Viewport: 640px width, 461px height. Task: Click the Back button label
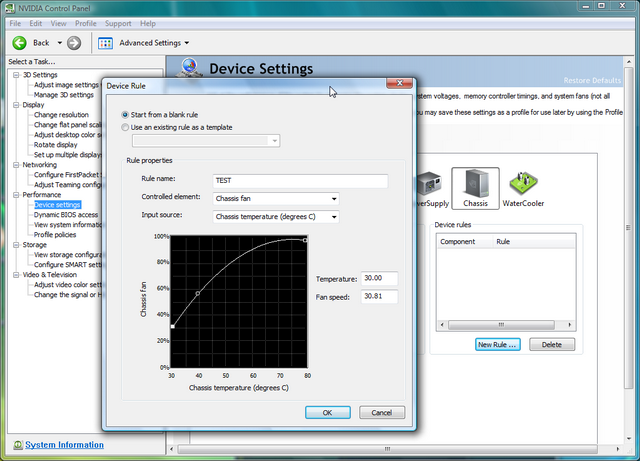pyautogui.click(x=41, y=43)
